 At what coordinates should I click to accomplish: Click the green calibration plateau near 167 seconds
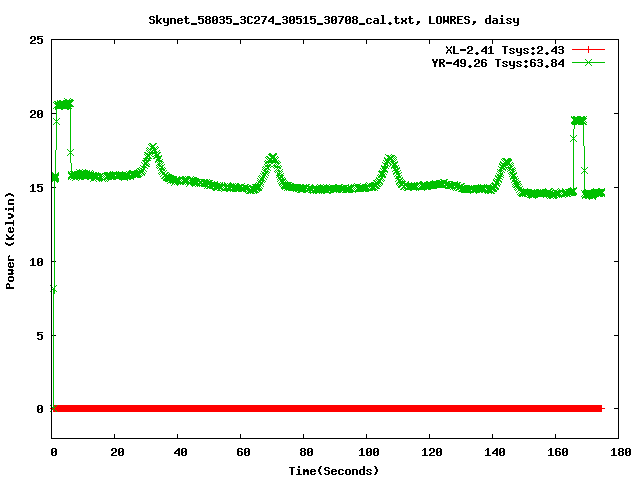point(579,120)
